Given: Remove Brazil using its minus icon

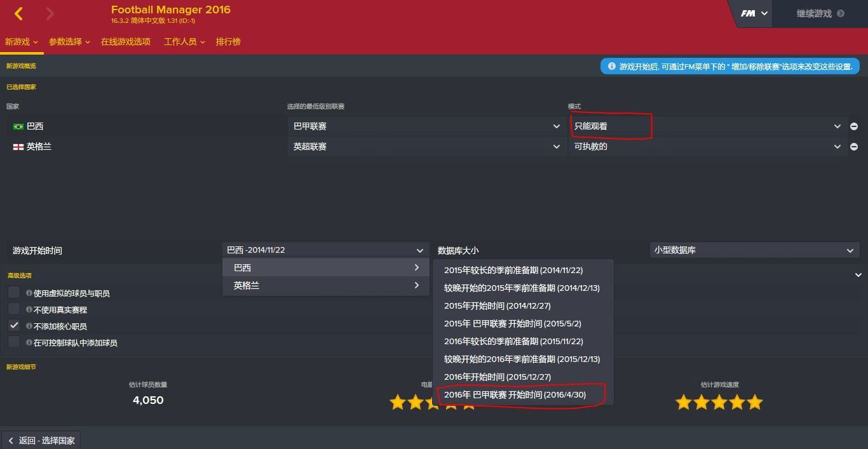Looking at the screenshot, I should 854,126.
